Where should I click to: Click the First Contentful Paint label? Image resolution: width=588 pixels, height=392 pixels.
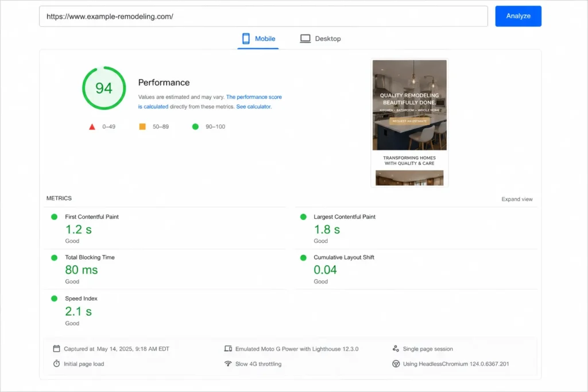[x=92, y=216]
